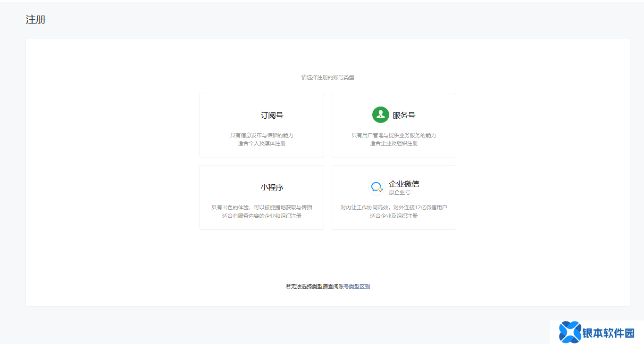644x344 pixels.
Task: Click 具有信息发布与传播的能力 description text
Action: 262,135
